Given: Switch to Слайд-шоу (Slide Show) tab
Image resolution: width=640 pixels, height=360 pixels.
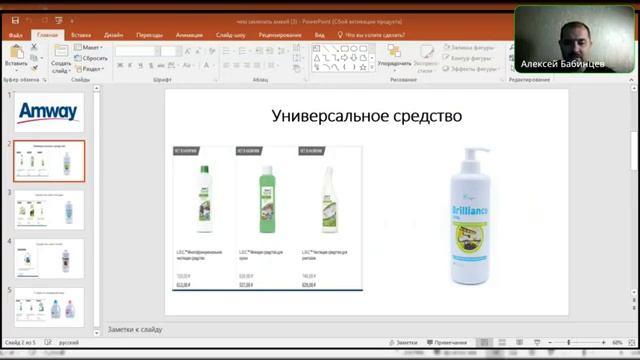Looking at the screenshot, I should (231, 35).
